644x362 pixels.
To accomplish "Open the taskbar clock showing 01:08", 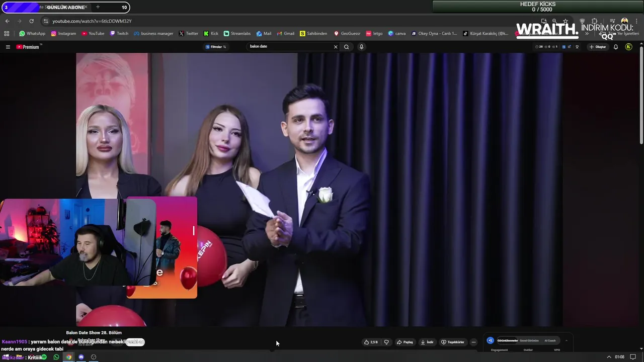I will pos(619,357).
